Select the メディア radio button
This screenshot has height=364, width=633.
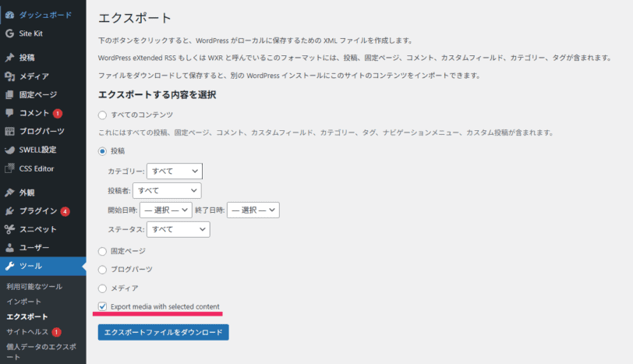coord(103,288)
